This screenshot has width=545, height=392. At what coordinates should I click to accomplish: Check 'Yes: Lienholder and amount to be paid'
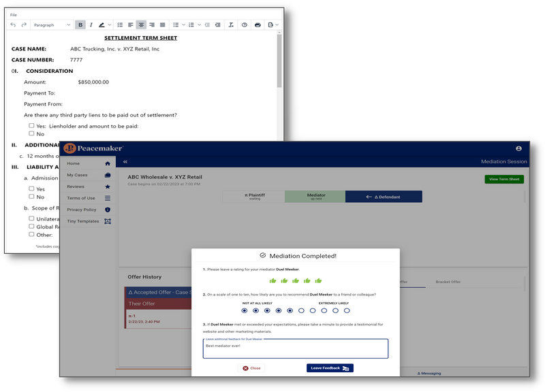tap(31, 125)
